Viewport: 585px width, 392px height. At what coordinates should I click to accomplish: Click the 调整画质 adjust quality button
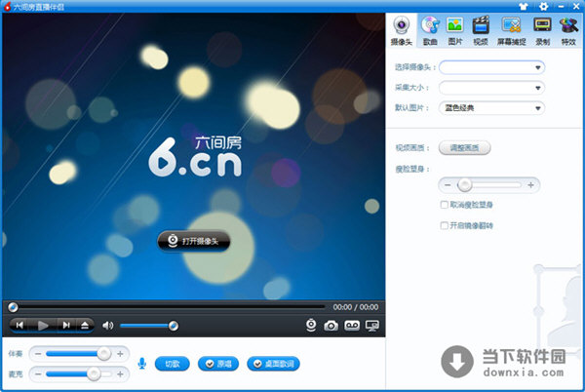pyautogui.click(x=464, y=147)
